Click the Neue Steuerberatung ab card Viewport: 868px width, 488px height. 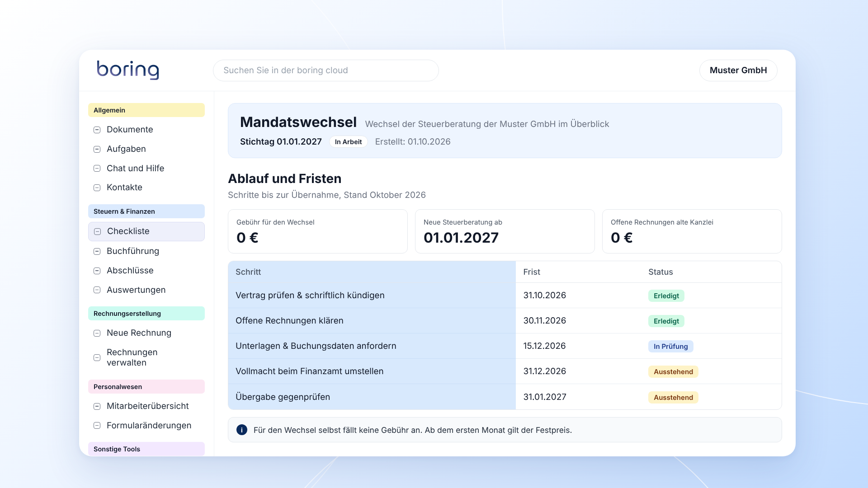pyautogui.click(x=505, y=231)
